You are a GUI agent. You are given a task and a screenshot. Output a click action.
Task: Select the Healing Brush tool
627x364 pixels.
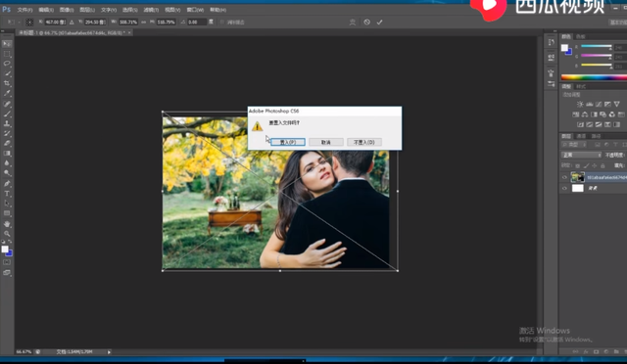pos(7,104)
